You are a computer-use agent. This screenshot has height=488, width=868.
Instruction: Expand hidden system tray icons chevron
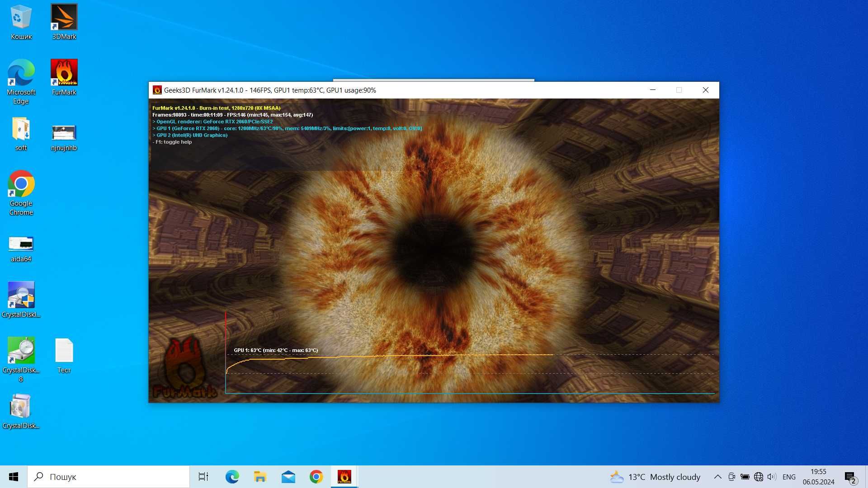(x=717, y=477)
